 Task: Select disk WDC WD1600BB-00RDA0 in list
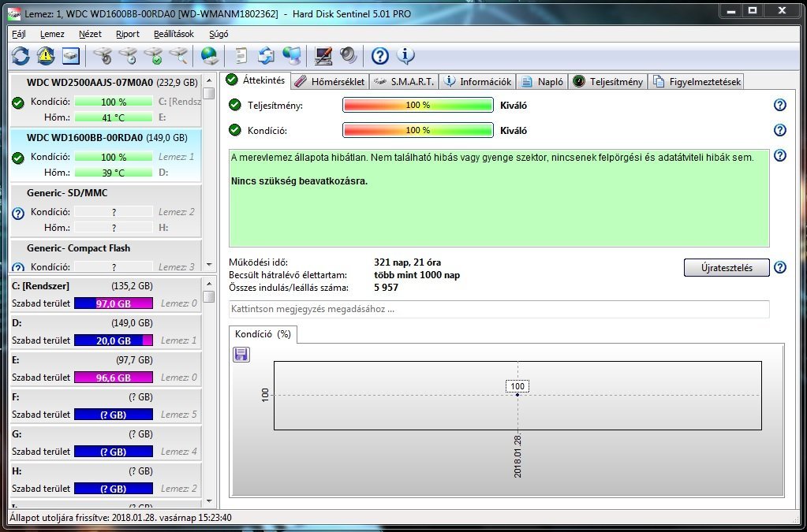[106, 155]
